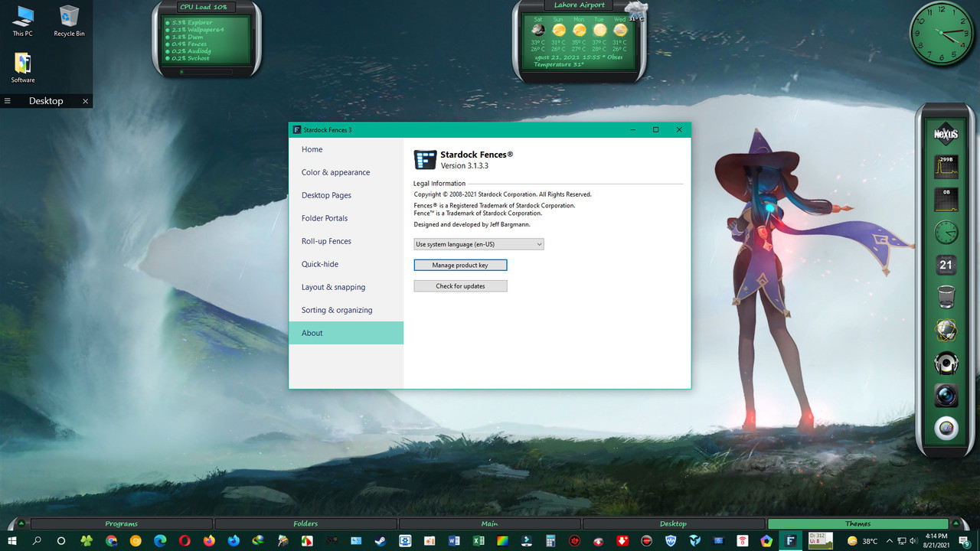Image resolution: width=980 pixels, height=551 pixels.
Task: Open Microsoft Word from taskbar
Action: (454, 541)
